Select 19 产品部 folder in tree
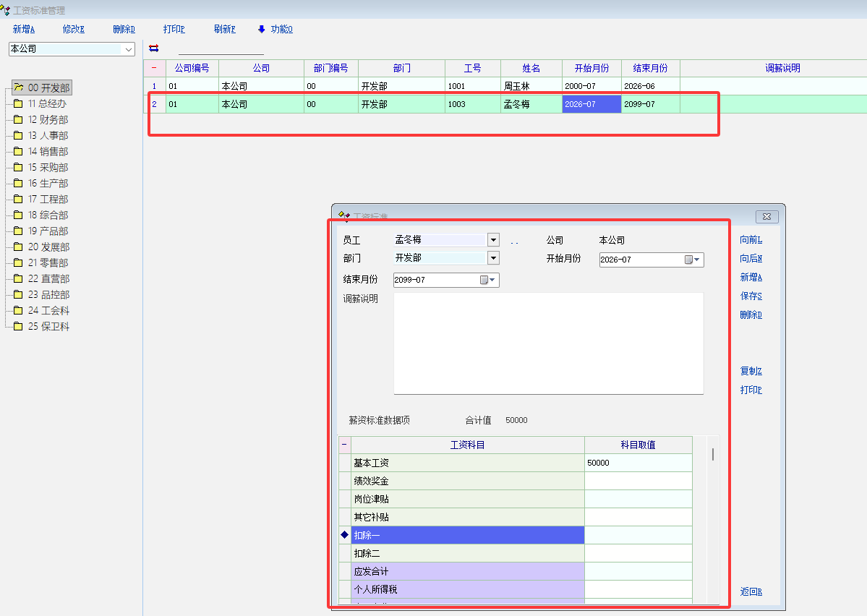 click(41, 231)
